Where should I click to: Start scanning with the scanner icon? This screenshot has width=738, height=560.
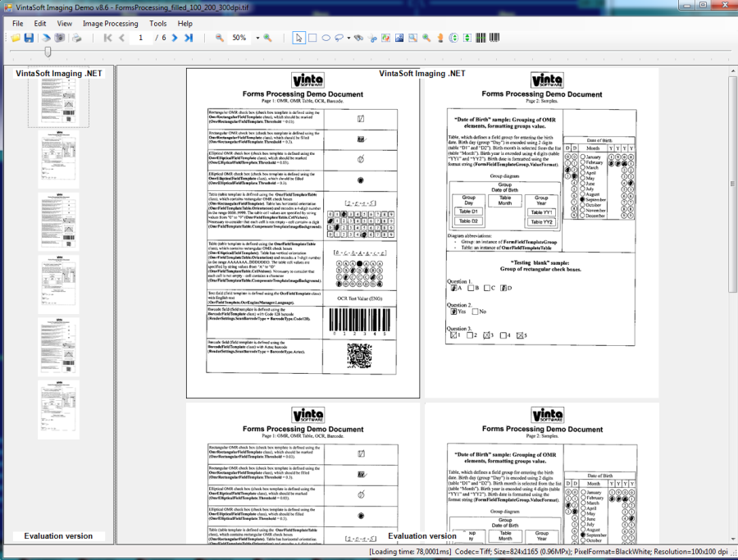point(46,38)
